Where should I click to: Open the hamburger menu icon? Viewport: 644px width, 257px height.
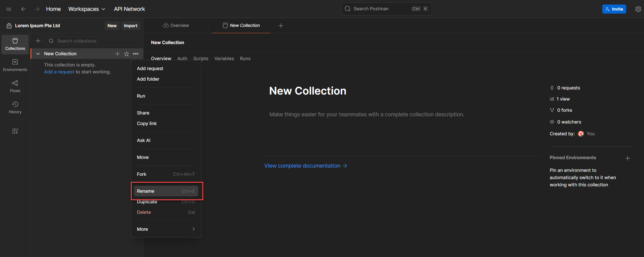[9, 9]
